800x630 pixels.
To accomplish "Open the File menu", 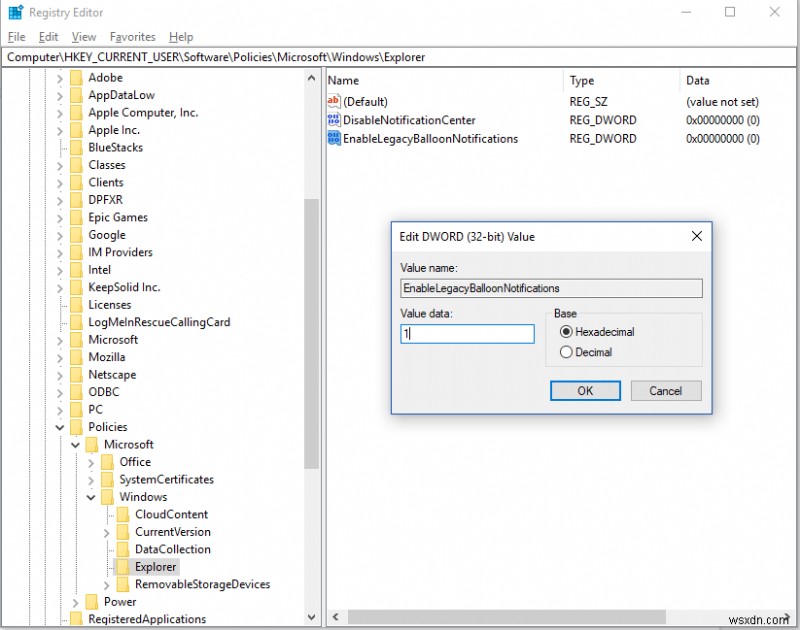I will pyautogui.click(x=16, y=37).
